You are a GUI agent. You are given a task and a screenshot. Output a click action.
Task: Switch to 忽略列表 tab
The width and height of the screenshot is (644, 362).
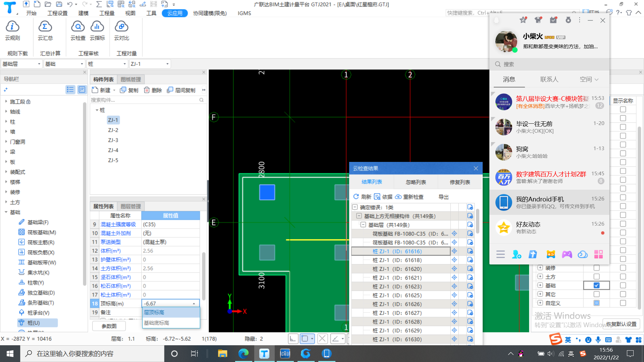(x=416, y=182)
